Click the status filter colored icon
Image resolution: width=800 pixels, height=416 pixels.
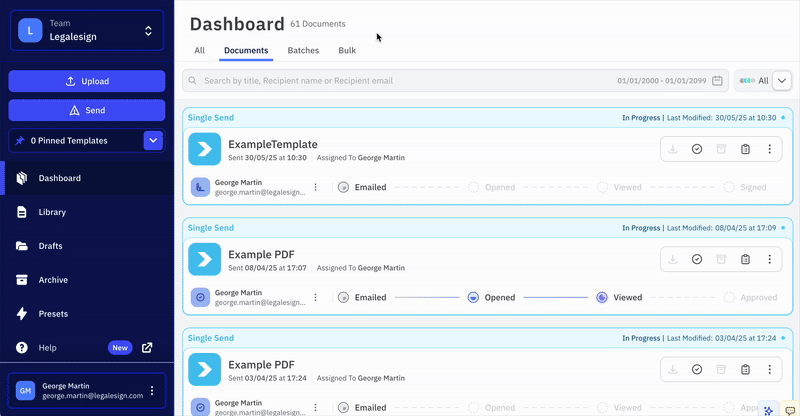[747, 81]
